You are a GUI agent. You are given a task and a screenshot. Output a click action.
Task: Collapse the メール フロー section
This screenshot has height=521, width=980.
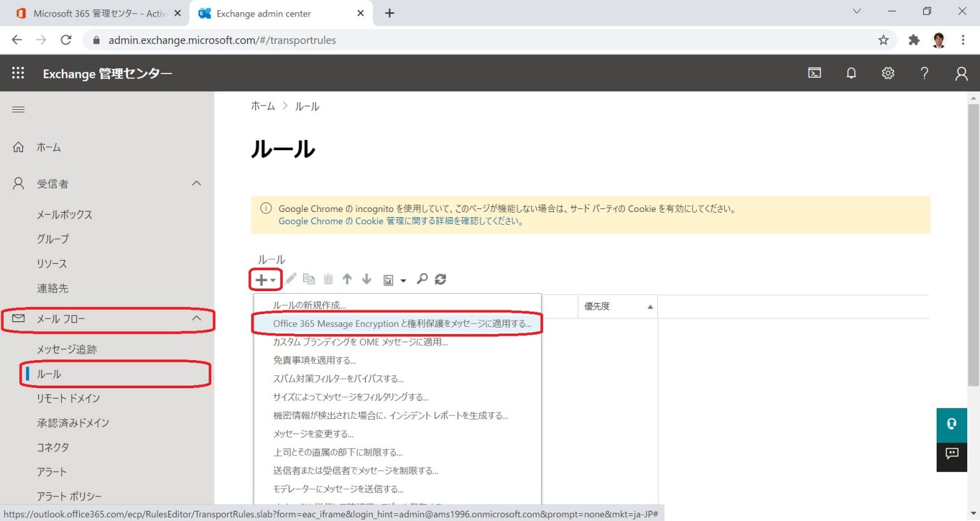[197, 319]
